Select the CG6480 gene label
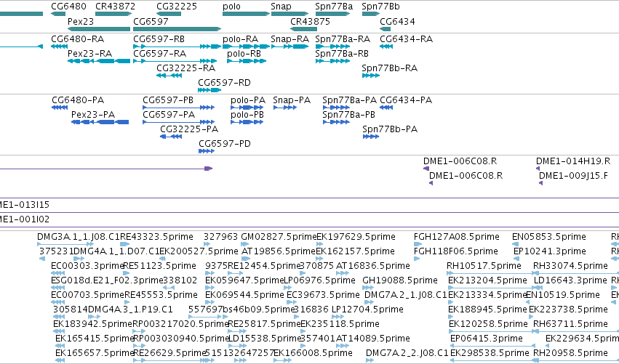 pos(68,7)
